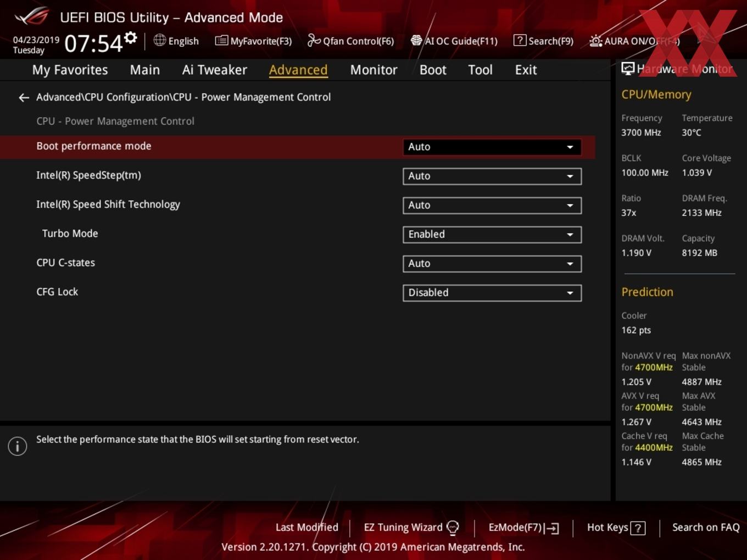Viewport: 747px width, 560px height.
Task: Open MyFavorite(F3) list icon
Action: click(221, 41)
